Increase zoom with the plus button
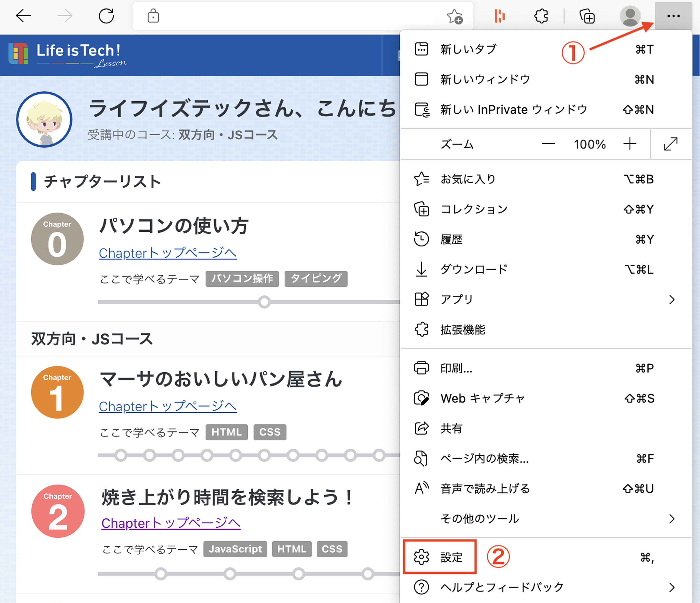The height and width of the screenshot is (603, 700). [630, 144]
